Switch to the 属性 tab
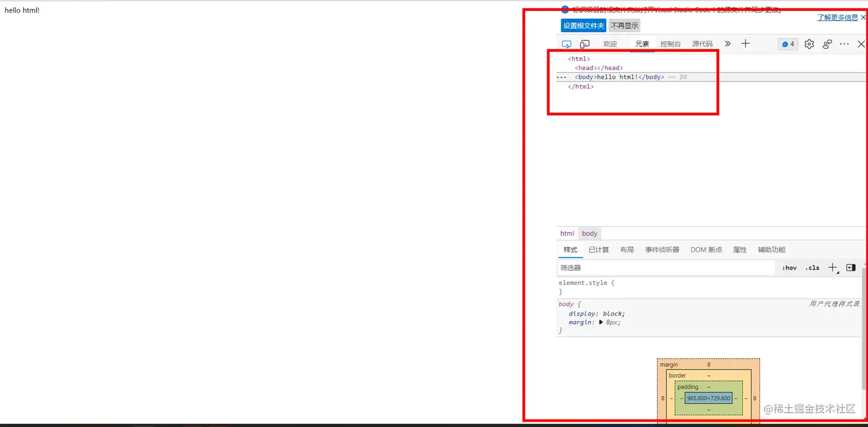Image resolution: width=868 pixels, height=427 pixels. (740, 250)
